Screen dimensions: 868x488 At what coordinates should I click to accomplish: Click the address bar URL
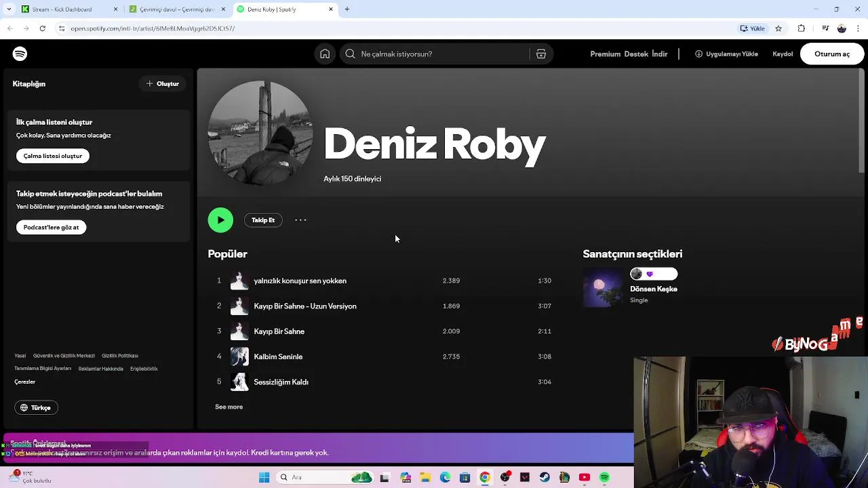point(153,28)
